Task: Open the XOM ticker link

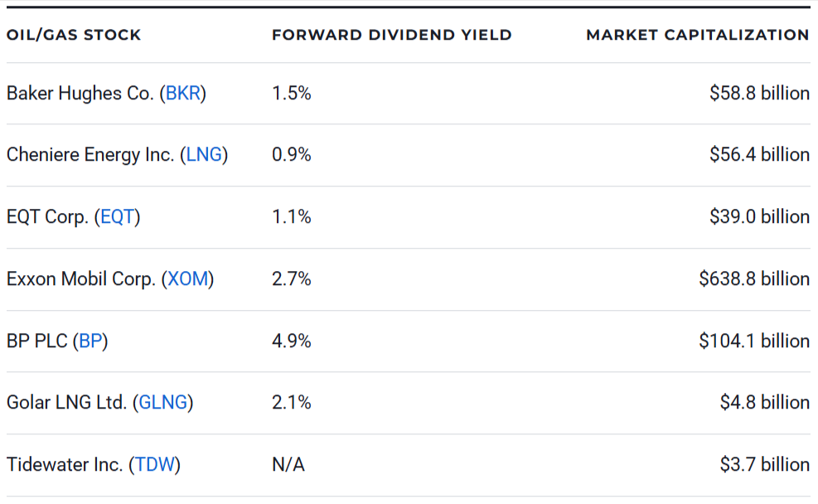Action: (188, 279)
